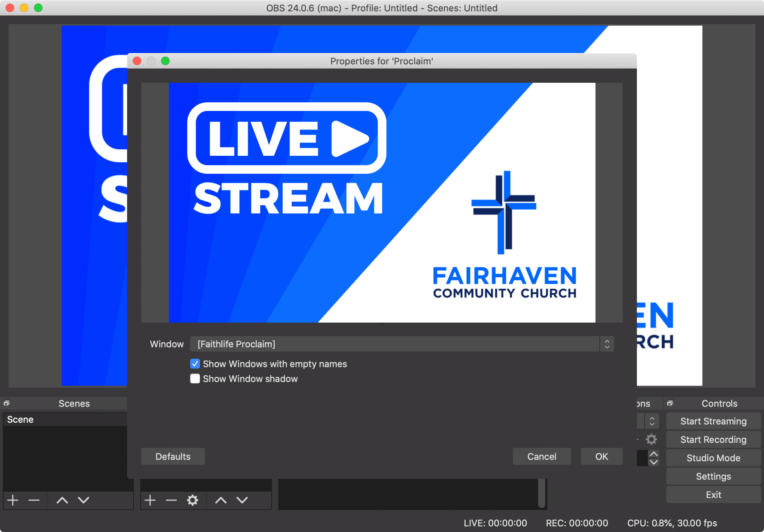Open scene transition type dropdown
Screen dimensions: 764x532
(652, 421)
